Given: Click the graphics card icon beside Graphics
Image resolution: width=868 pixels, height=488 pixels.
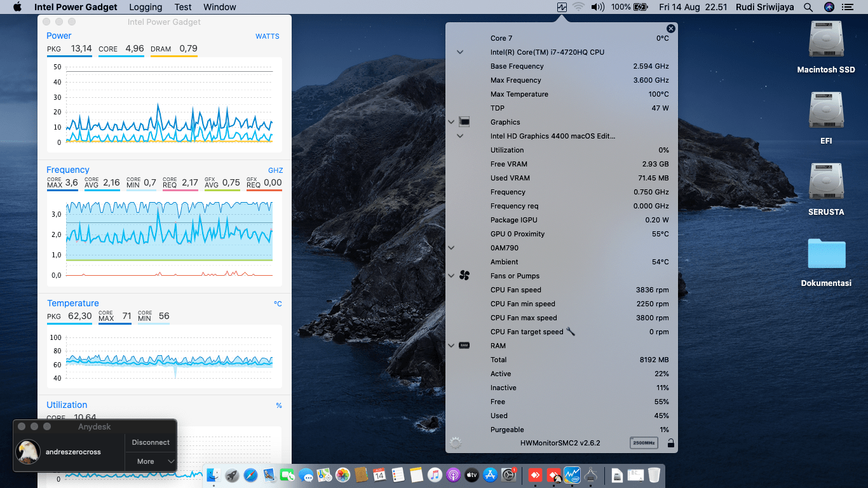Looking at the screenshot, I should coord(464,122).
